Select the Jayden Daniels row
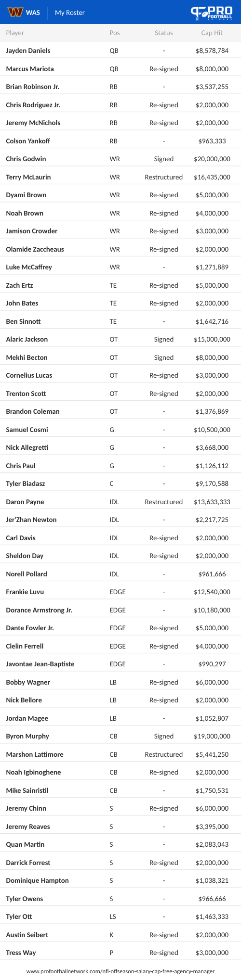Screen dimensions: 241x980 point(120,51)
